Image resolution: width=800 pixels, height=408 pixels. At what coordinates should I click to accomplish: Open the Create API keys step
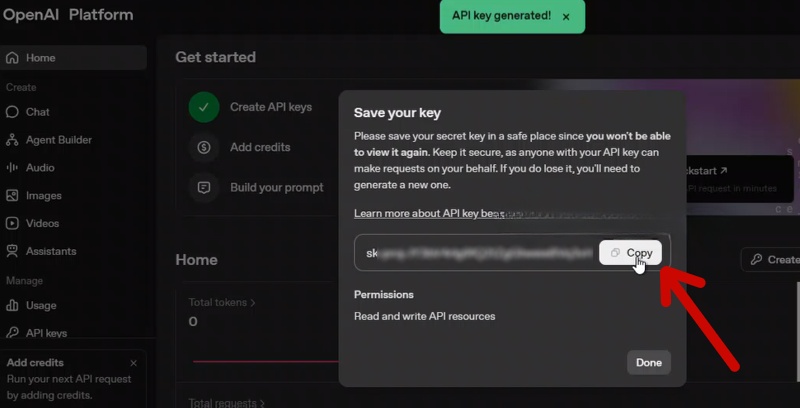(x=271, y=107)
